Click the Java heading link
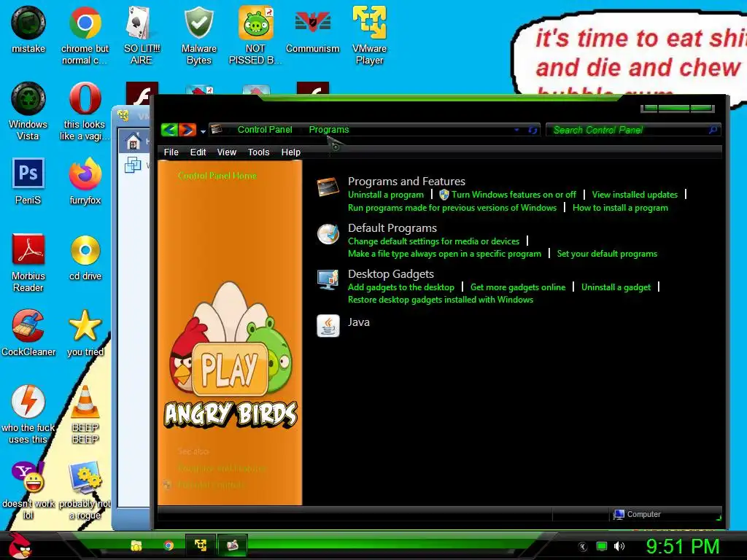Screen dimensions: 747x560 pos(359,322)
